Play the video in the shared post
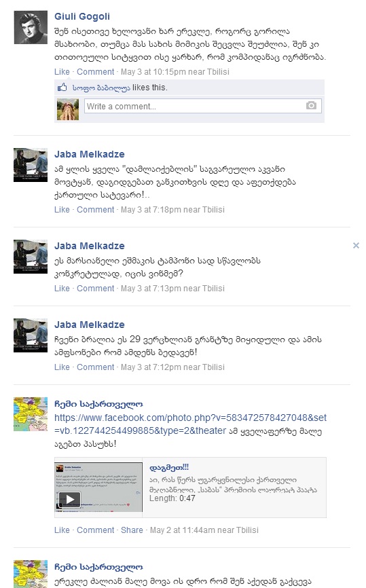The height and width of the screenshot is (588, 366). [x=70, y=499]
